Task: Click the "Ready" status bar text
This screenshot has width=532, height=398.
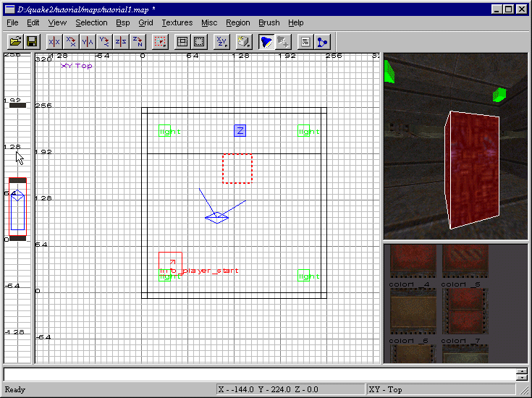Action: 15,389
